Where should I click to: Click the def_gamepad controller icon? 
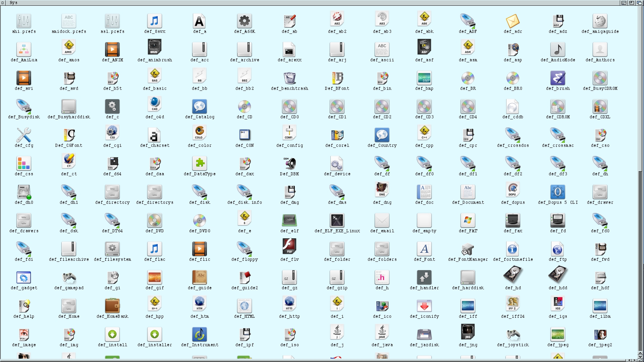click(69, 278)
